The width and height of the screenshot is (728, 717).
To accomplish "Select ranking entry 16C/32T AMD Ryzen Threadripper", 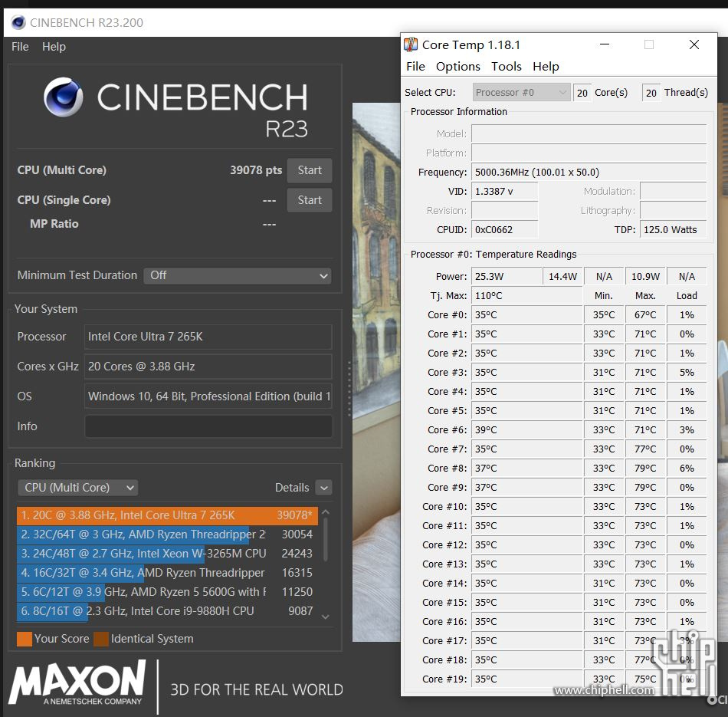I will tap(167, 573).
